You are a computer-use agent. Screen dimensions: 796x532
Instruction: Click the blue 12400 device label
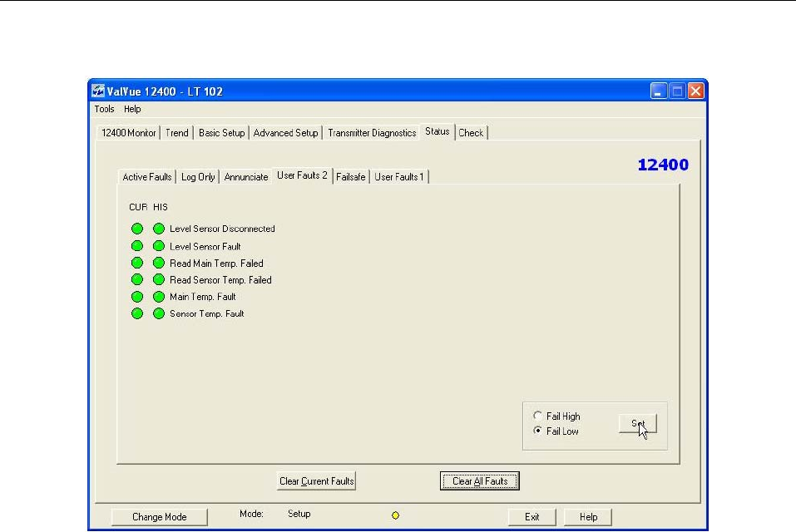click(x=663, y=165)
